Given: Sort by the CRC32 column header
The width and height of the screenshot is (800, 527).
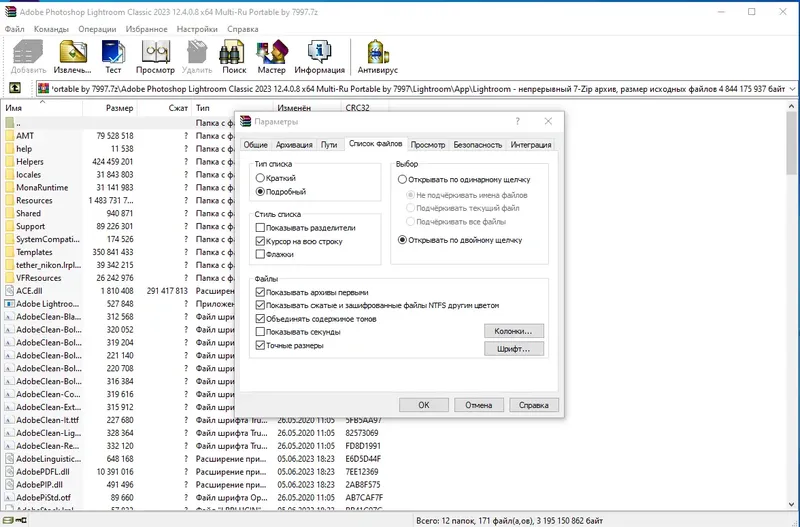Looking at the screenshot, I should tap(365, 108).
